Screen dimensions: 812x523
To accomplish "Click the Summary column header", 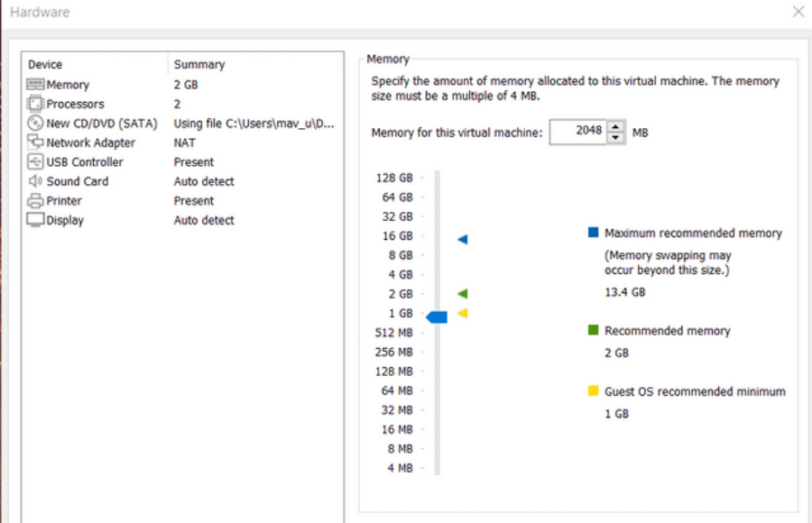I will [199, 65].
